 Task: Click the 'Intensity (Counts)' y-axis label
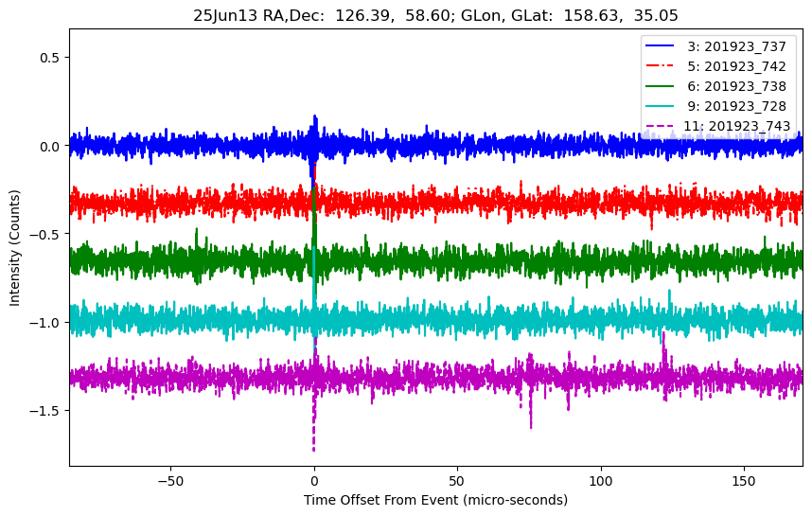pos(14,248)
